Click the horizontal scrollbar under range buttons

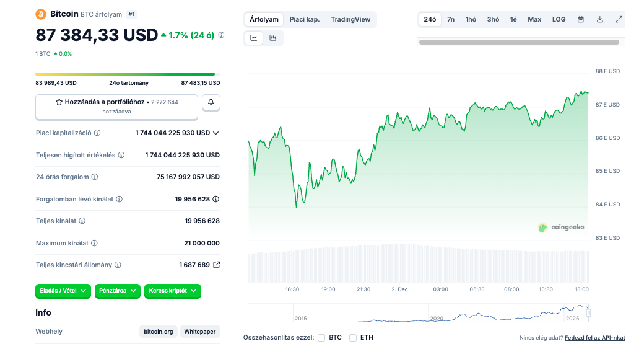pos(519,42)
